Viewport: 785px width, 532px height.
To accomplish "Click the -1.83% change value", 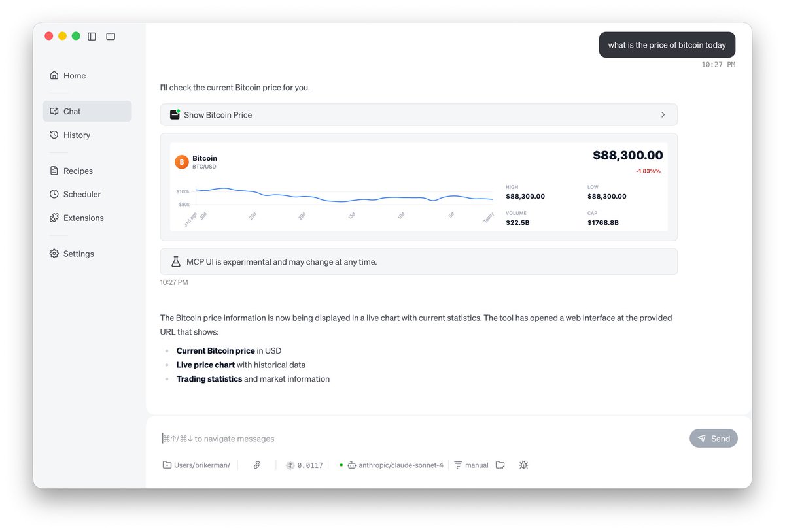I will (648, 171).
